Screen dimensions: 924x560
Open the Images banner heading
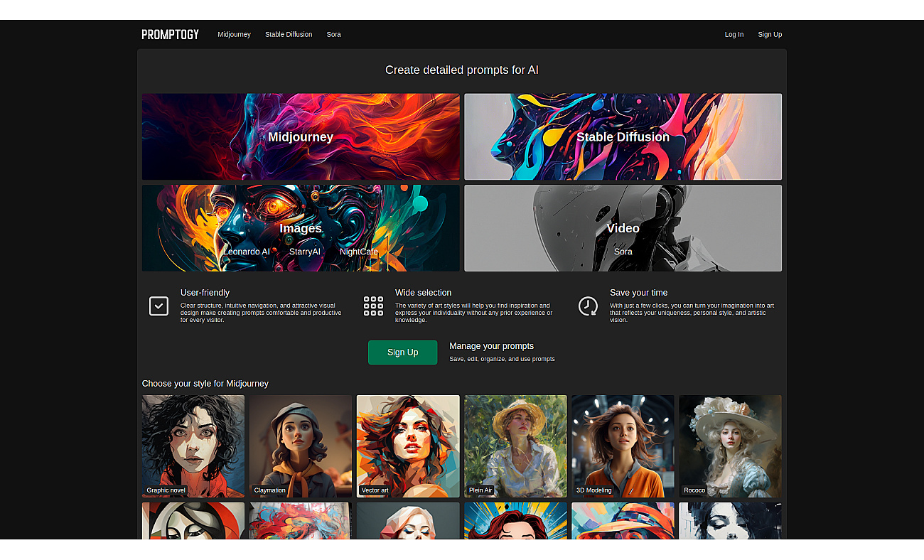point(301,228)
